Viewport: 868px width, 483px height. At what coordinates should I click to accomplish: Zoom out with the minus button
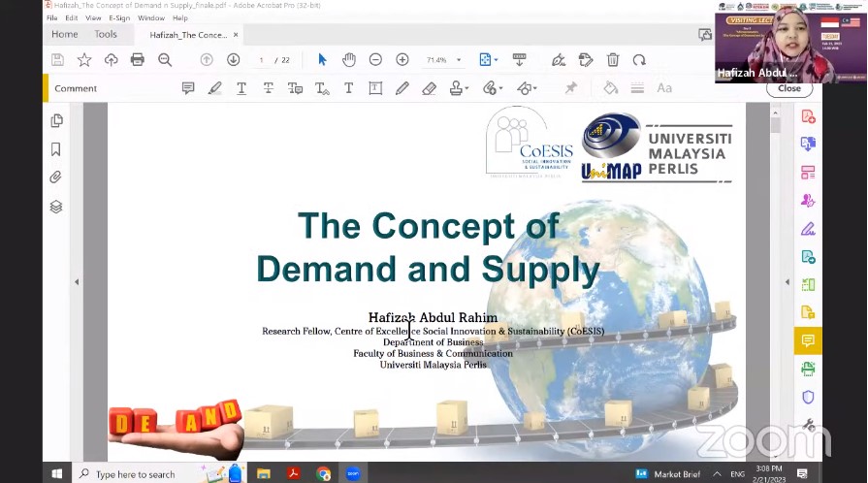coord(375,60)
